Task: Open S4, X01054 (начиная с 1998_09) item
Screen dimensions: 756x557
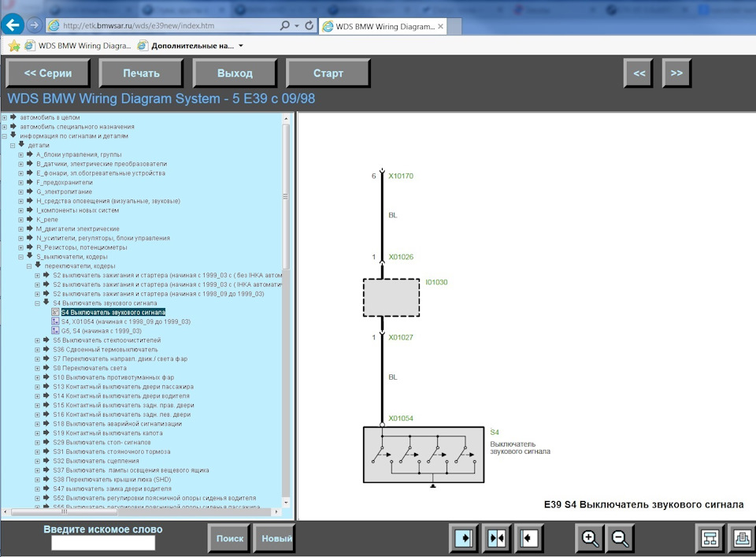Action: tap(126, 321)
